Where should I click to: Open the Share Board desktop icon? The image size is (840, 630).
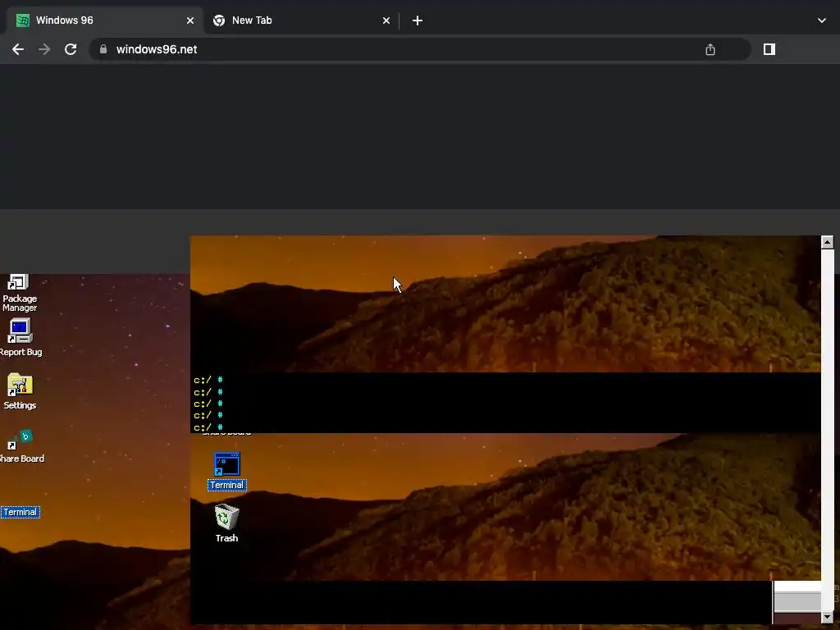point(21,445)
